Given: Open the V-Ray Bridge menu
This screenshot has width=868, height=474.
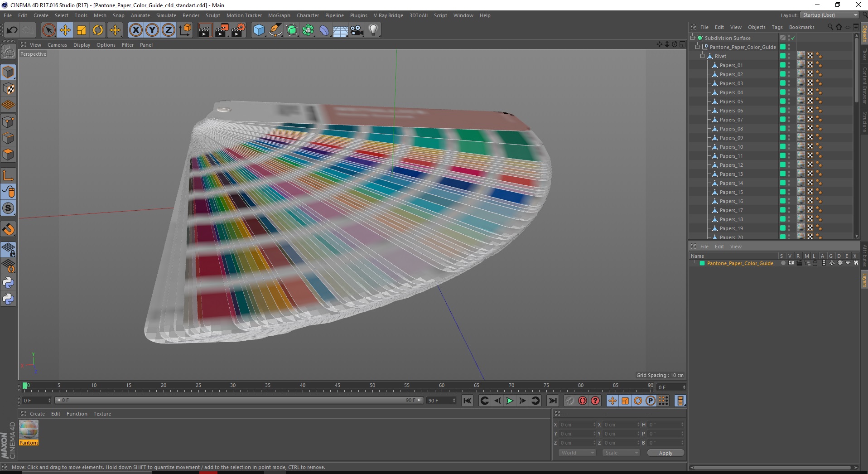Looking at the screenshot, I should pos(388,15).
